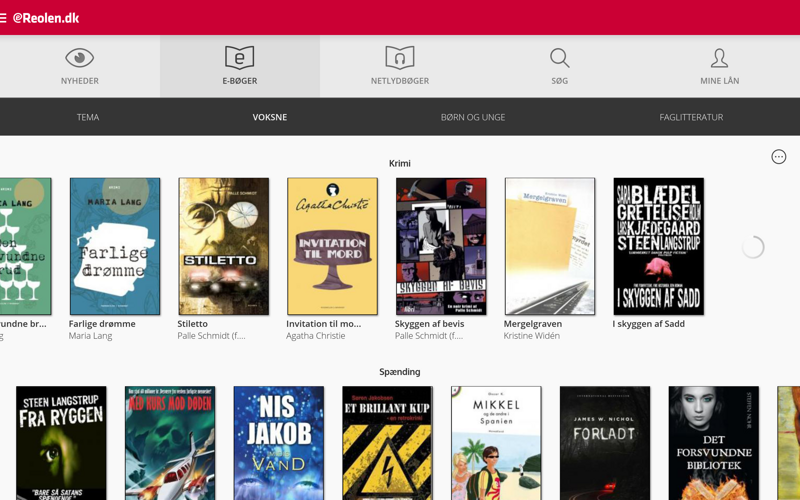Open the Det forsvundne bibliotek cover

pos(713,443)
